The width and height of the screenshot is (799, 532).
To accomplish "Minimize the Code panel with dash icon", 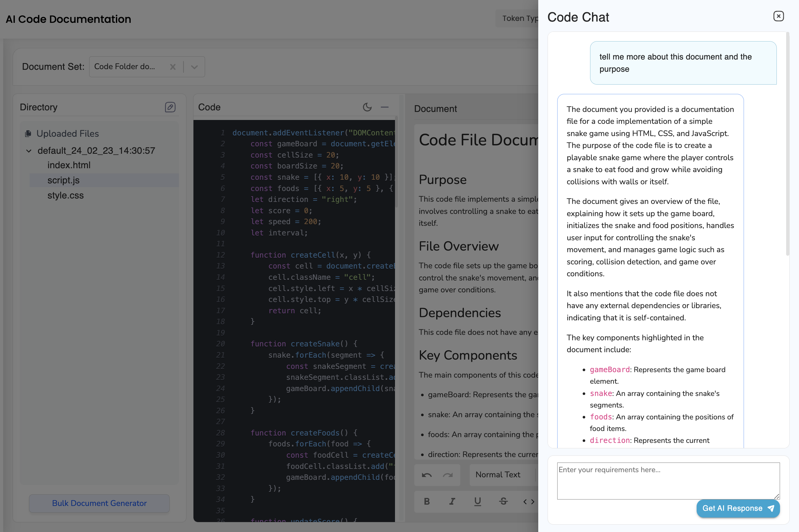I will point(384,107).
